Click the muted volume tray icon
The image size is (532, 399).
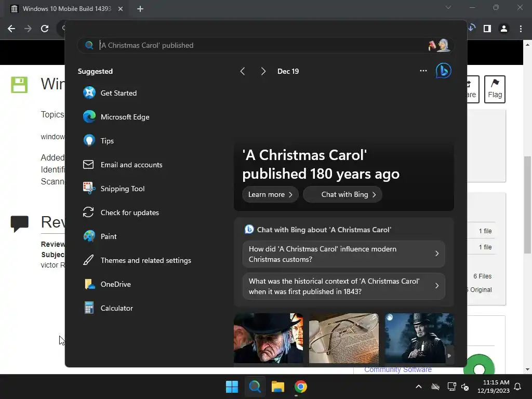pos(465,387)
